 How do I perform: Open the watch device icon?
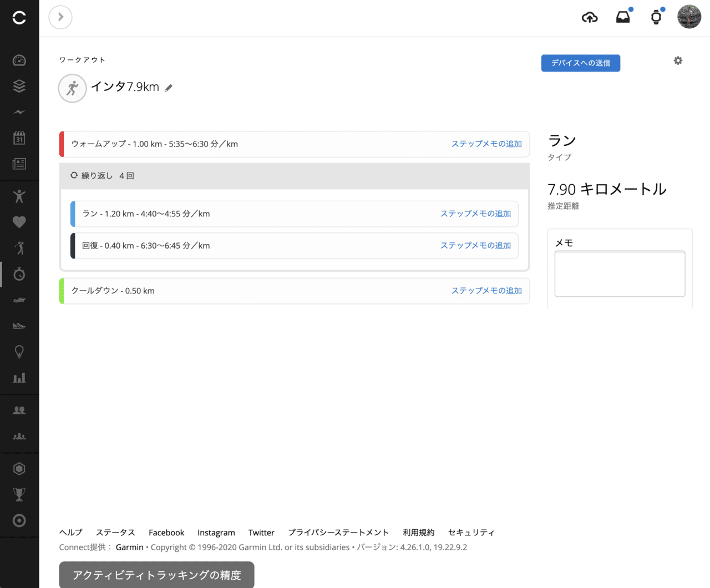656,17
